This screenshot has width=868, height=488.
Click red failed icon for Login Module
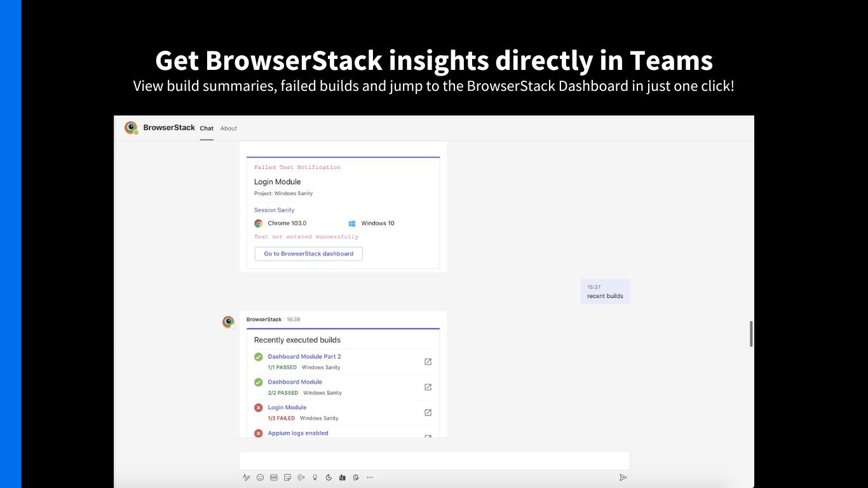[259, 408]
